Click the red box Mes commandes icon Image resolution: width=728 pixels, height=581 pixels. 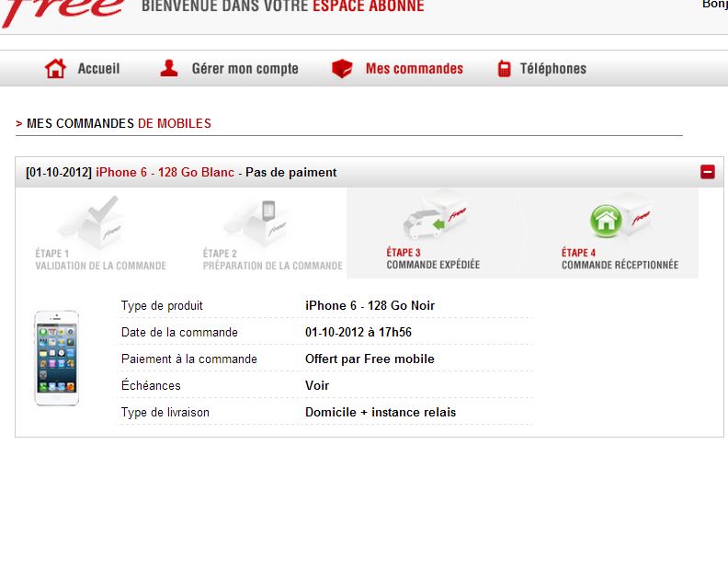coord(342,69)
